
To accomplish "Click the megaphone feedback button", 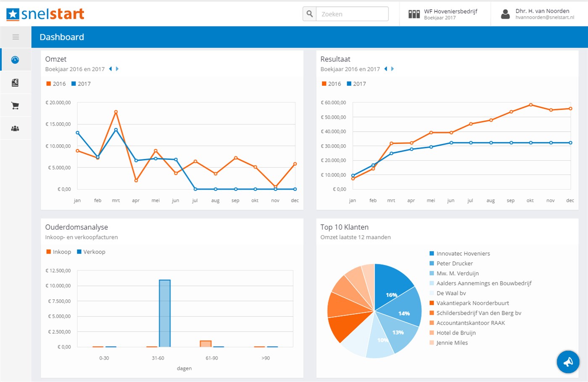I will pos(568,362).
